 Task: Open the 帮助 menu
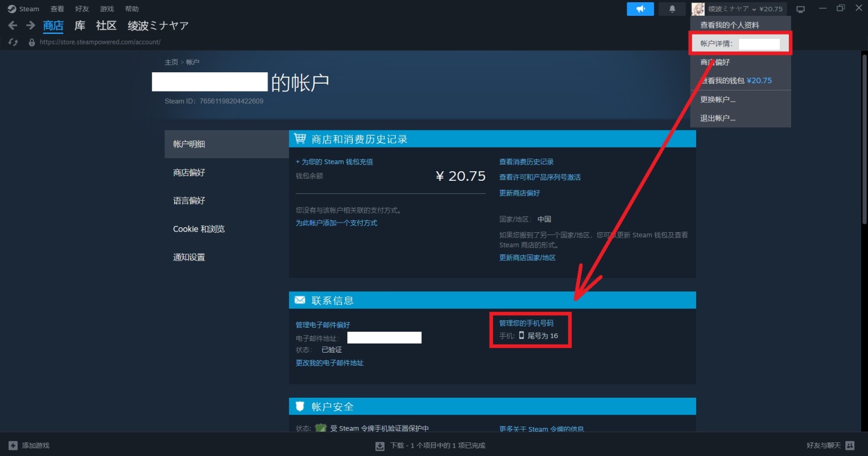coord(132,9)
